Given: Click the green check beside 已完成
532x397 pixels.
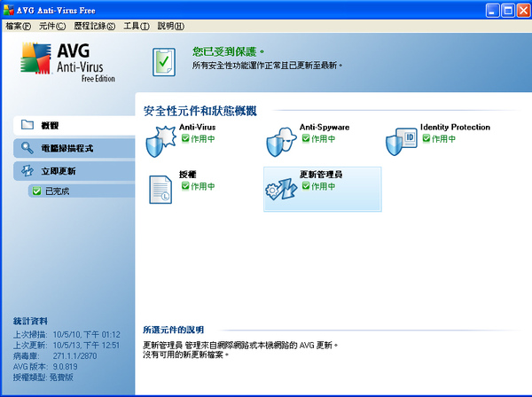Looking at the screenshot, I should click(36, 191).
